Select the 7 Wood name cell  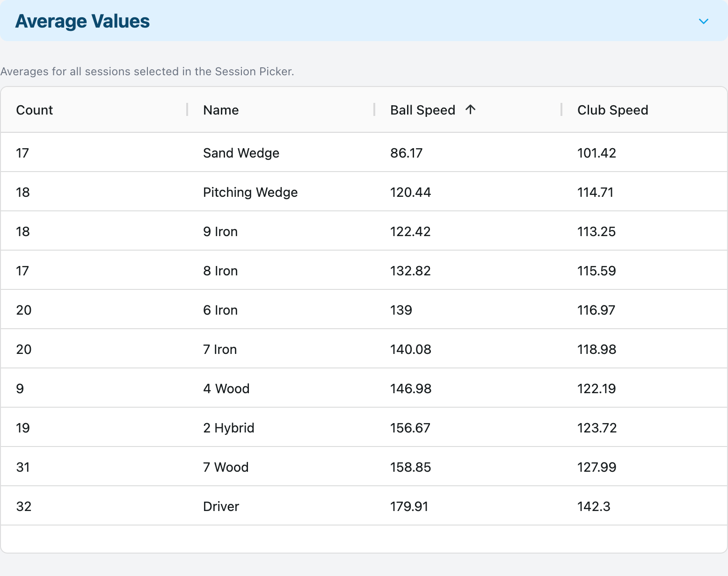click(226, 467)
